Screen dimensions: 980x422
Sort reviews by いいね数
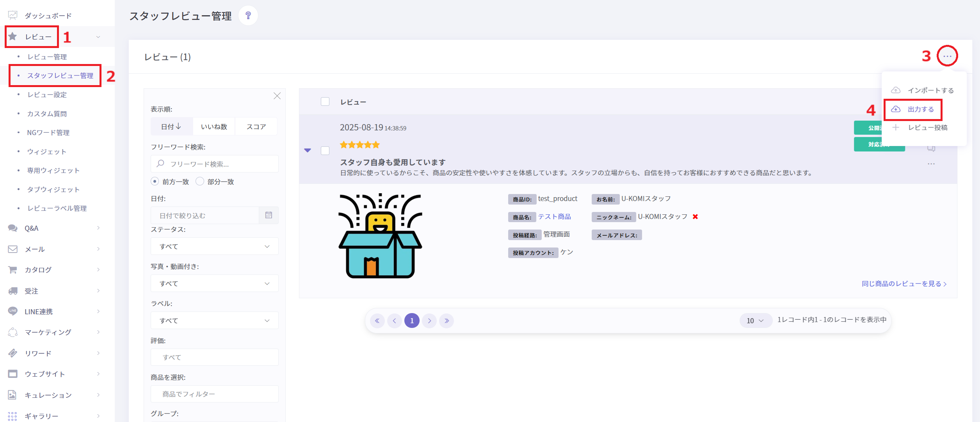pos(214,127)
